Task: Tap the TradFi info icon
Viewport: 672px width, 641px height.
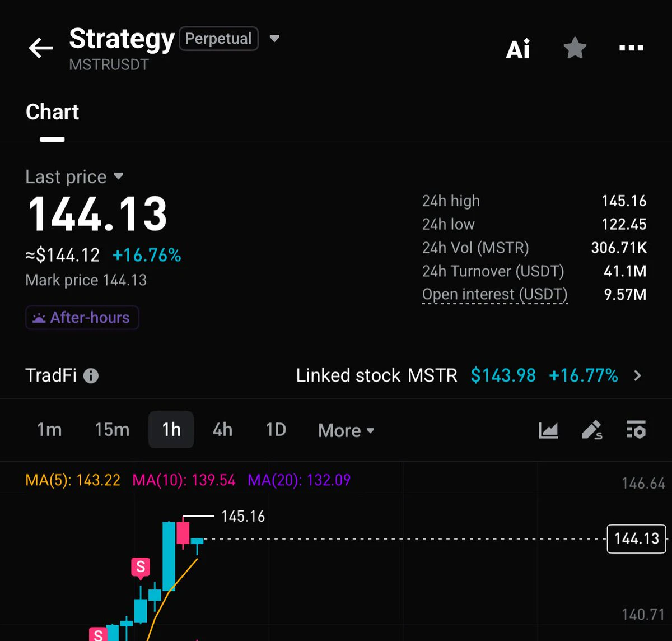Action: [x=91, y=375]
